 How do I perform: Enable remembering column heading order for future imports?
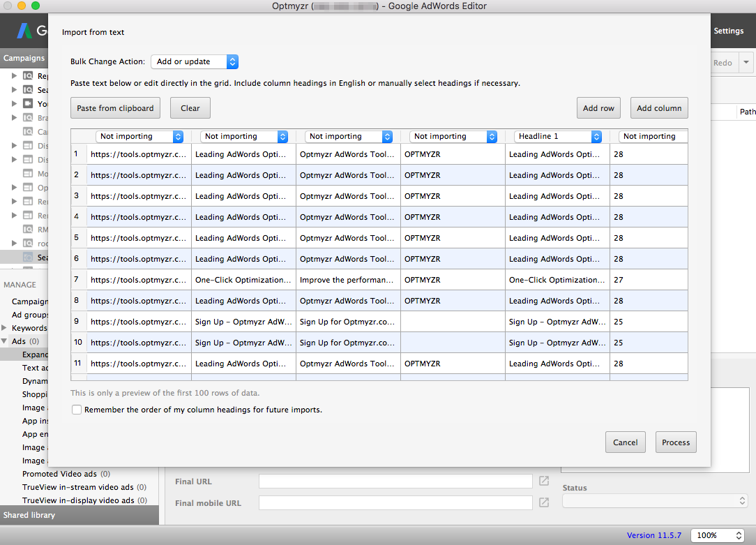pos(77,410)
